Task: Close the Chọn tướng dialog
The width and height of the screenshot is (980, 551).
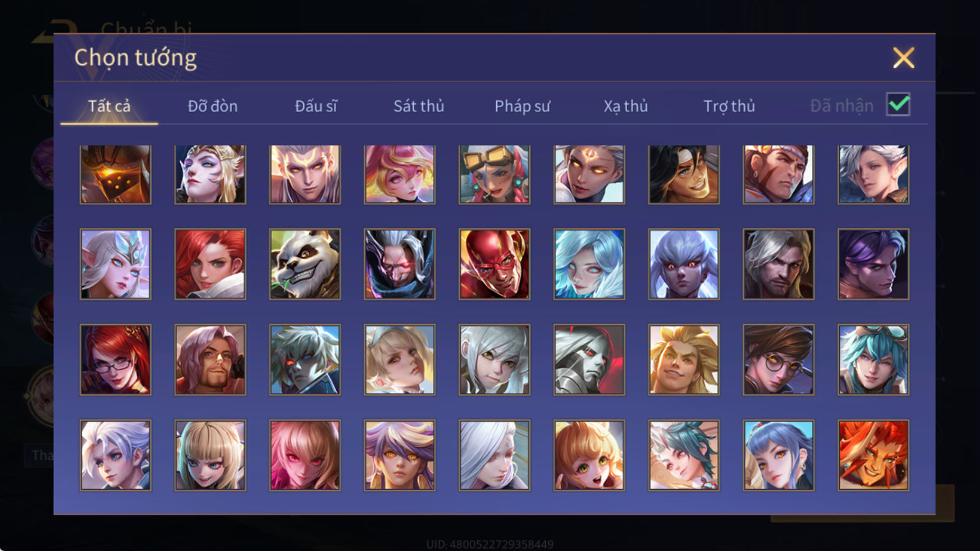Action: click(903, 58)
